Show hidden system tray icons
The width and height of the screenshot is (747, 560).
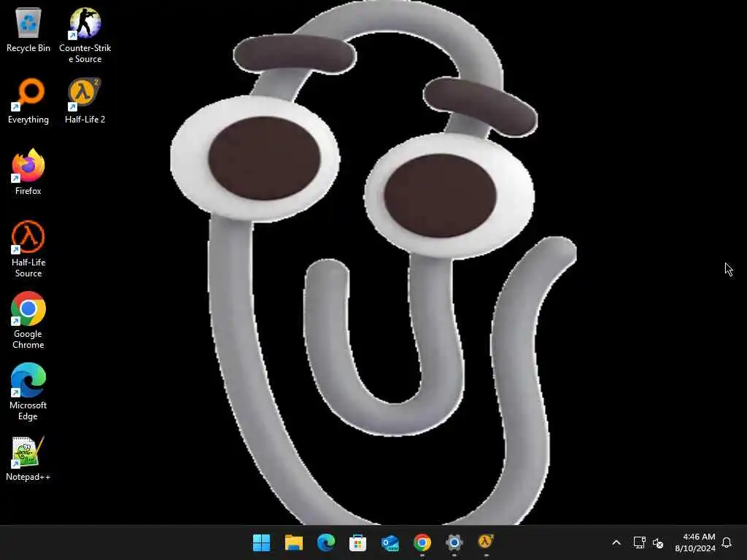click(616, 542)
